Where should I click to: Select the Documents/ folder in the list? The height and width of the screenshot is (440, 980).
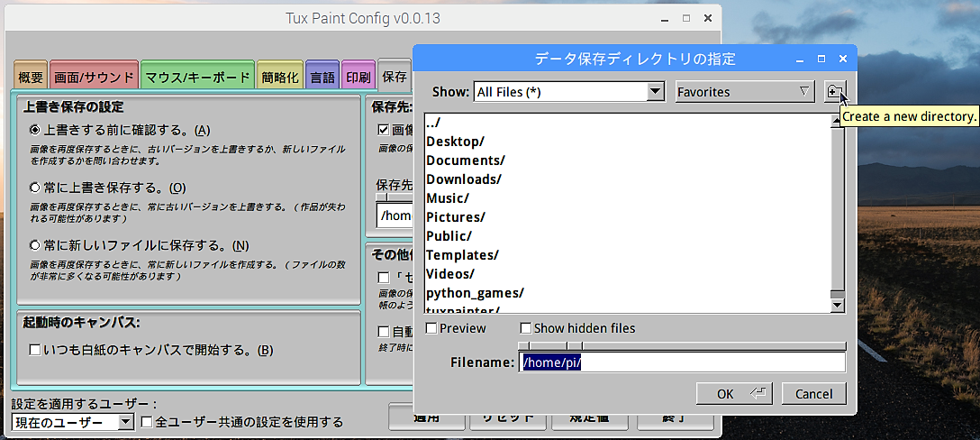tap(466, 160)
